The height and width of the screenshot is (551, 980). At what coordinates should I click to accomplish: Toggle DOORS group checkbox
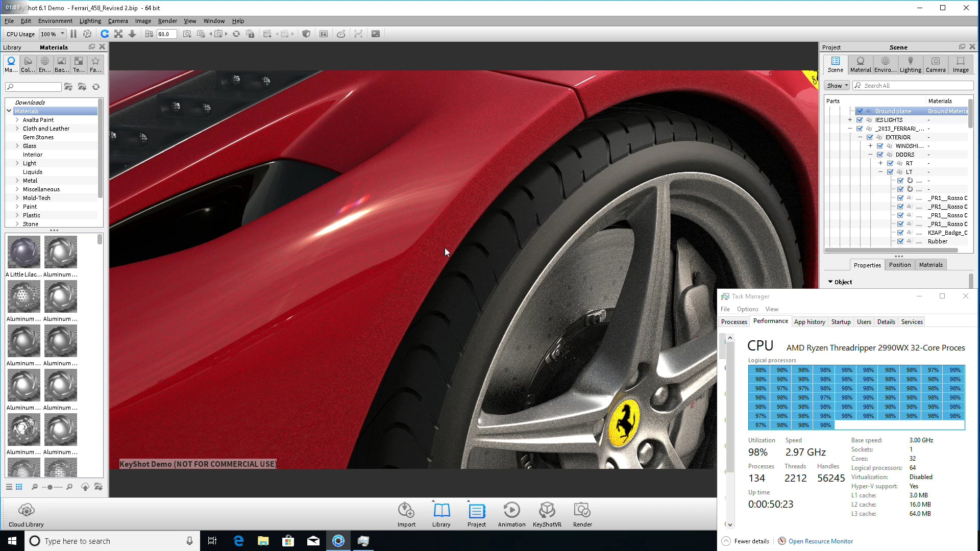(880, 155)
